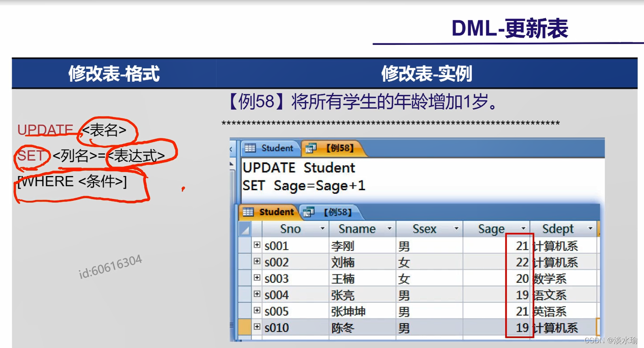The height and width of the screenshot is (348, 644).
Task: Select the Sage column header
Action: coord(496,229)
